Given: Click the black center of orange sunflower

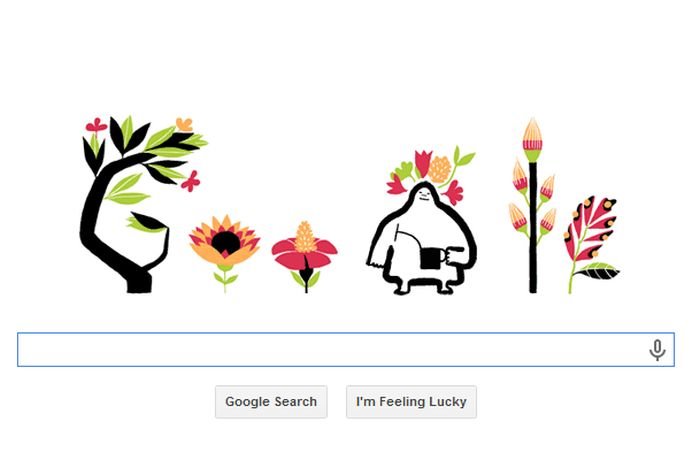Looking at the screenshot, I should coord(225,243).
